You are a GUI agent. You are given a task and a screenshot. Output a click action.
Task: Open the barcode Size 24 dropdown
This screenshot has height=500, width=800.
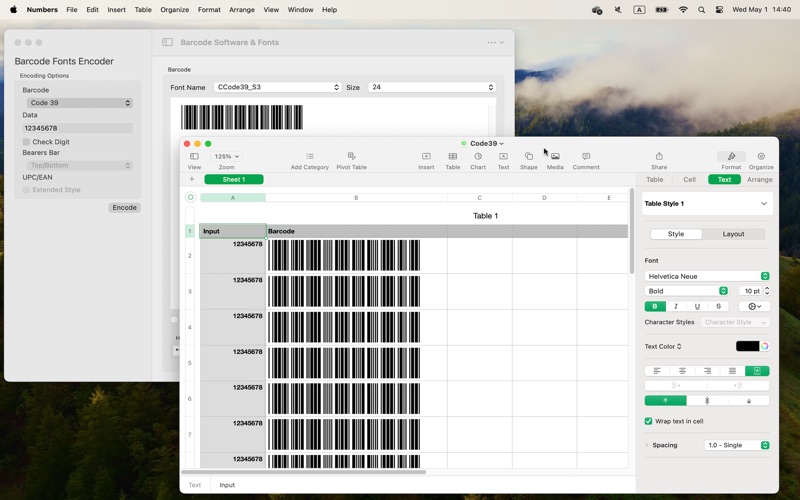[x=432, y=87]
